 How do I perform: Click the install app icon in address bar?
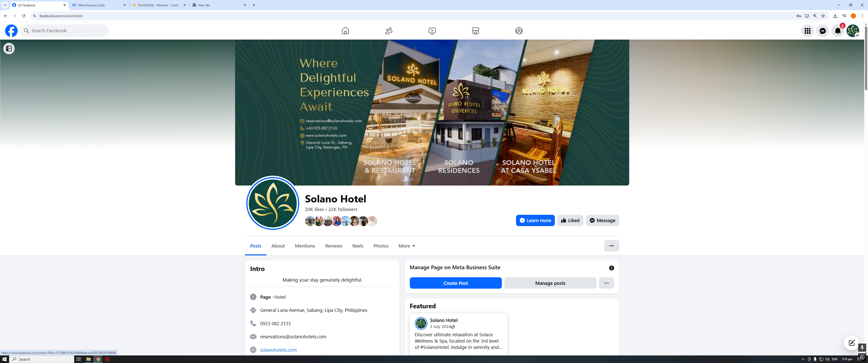807,16
